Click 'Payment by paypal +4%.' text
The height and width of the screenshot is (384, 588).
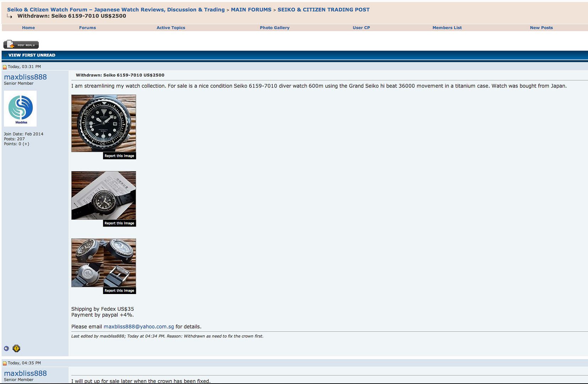102,315
